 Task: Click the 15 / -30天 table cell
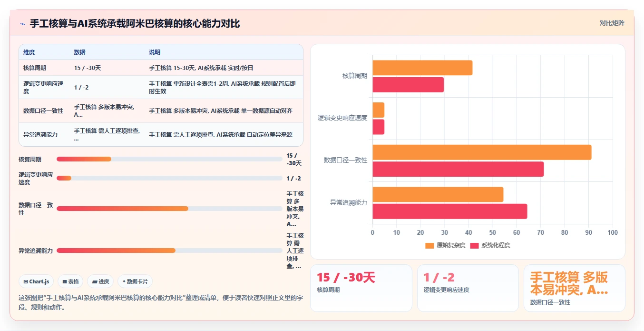point(88,68)
